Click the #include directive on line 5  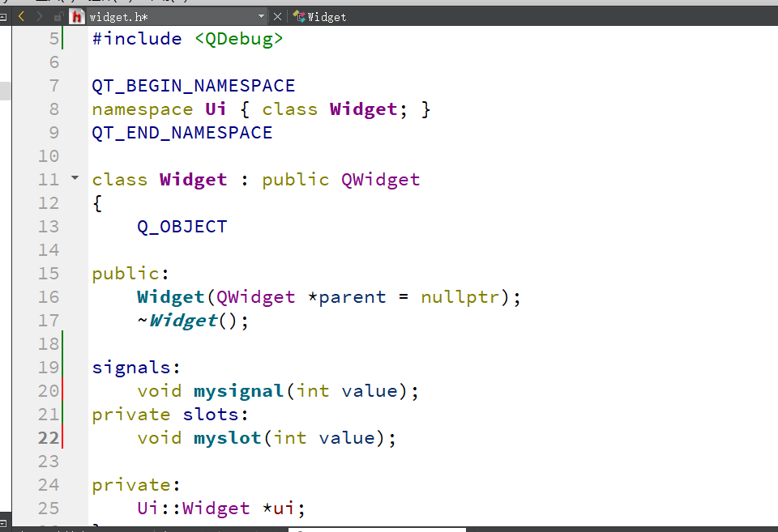pyautogui.click(x=137, y=39)
